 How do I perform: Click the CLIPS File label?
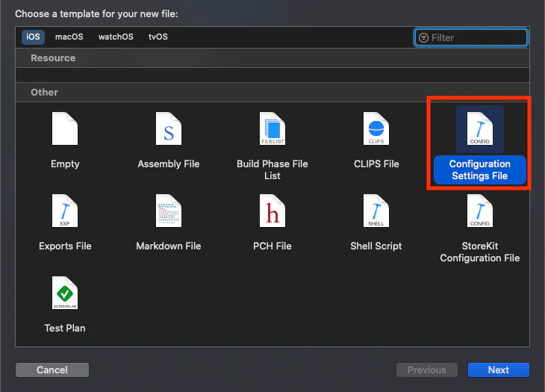pyautogui.click(x=376, y=164)
